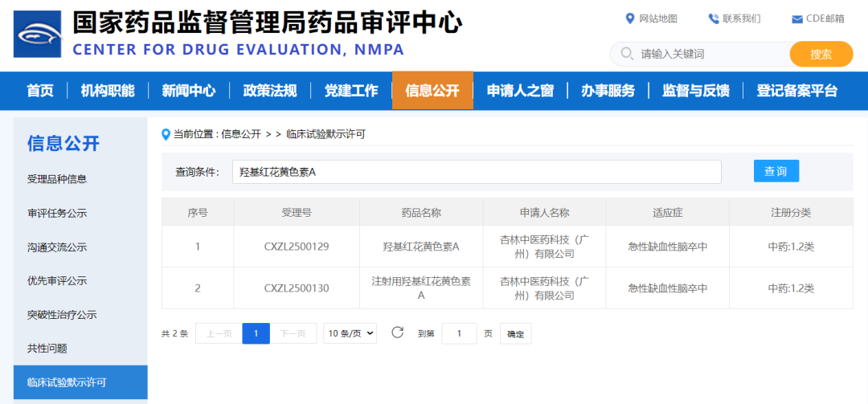Click 信息公开 in breadcrumb
This screenshot has width=868, height=404.
(241, 134)
